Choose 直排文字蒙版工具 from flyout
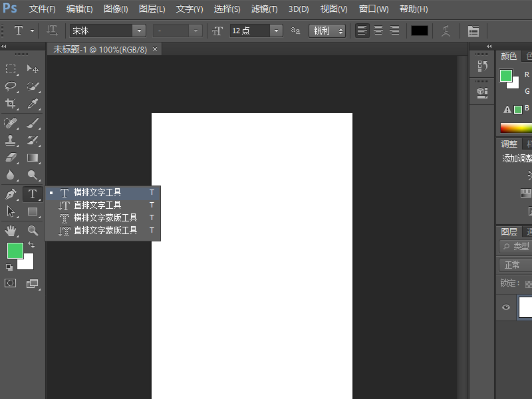The image size is (532, 399). coord(102,231)
